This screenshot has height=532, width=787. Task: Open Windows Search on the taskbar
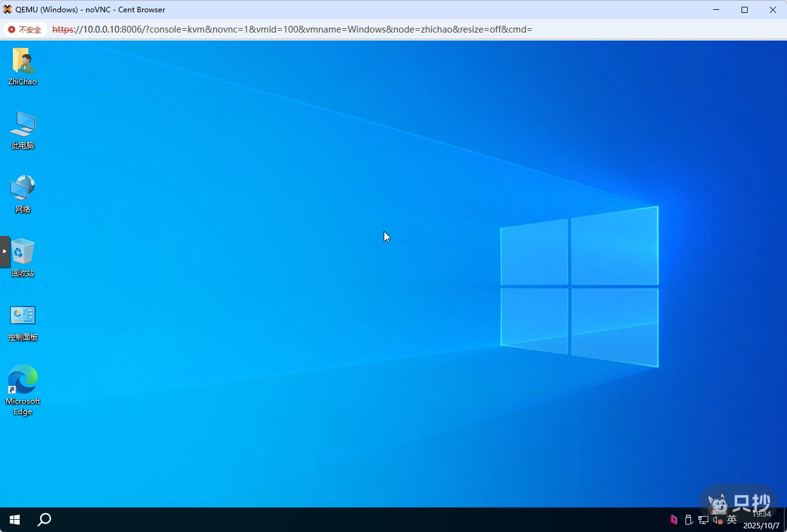44,519
